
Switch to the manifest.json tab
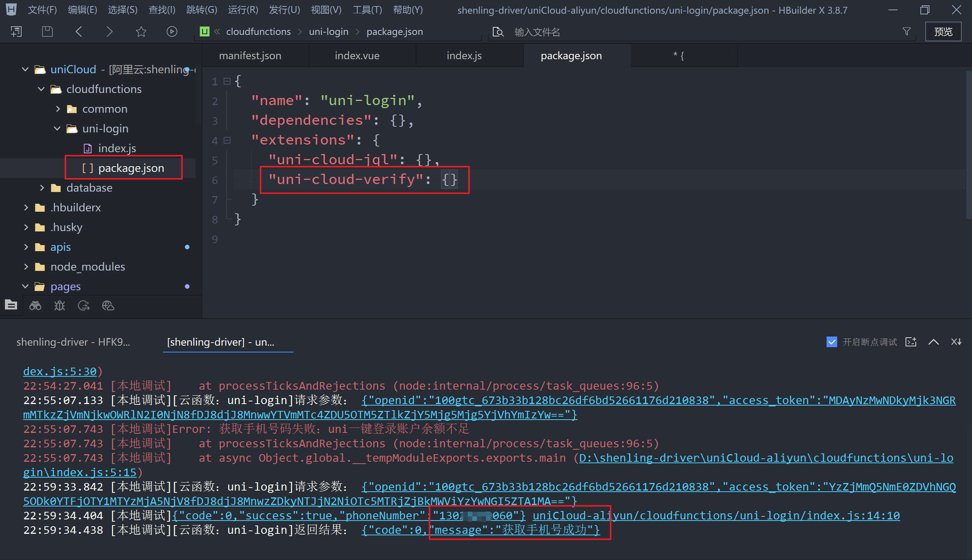coord(250,56)
